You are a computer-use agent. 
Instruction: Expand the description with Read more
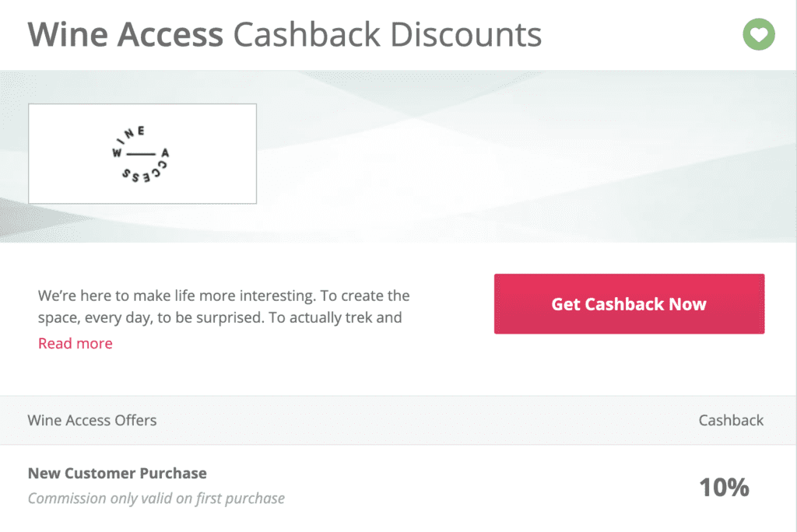(x=75, y=343)
